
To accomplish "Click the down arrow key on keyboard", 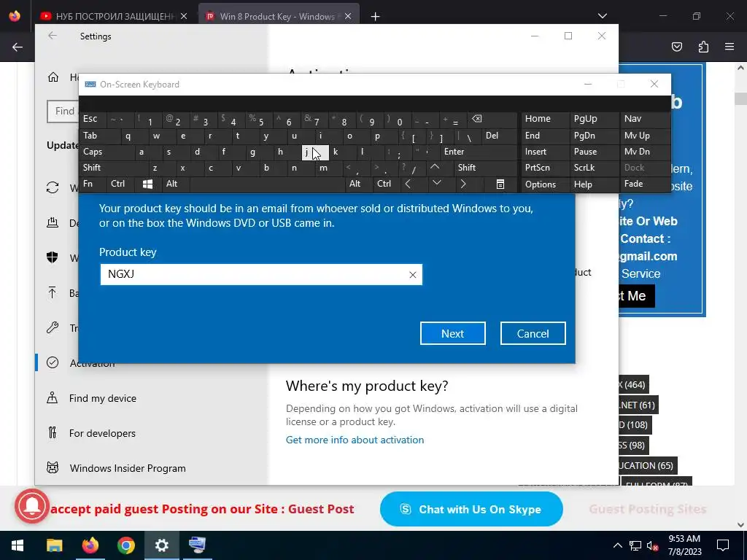I will tap(436, 184).
